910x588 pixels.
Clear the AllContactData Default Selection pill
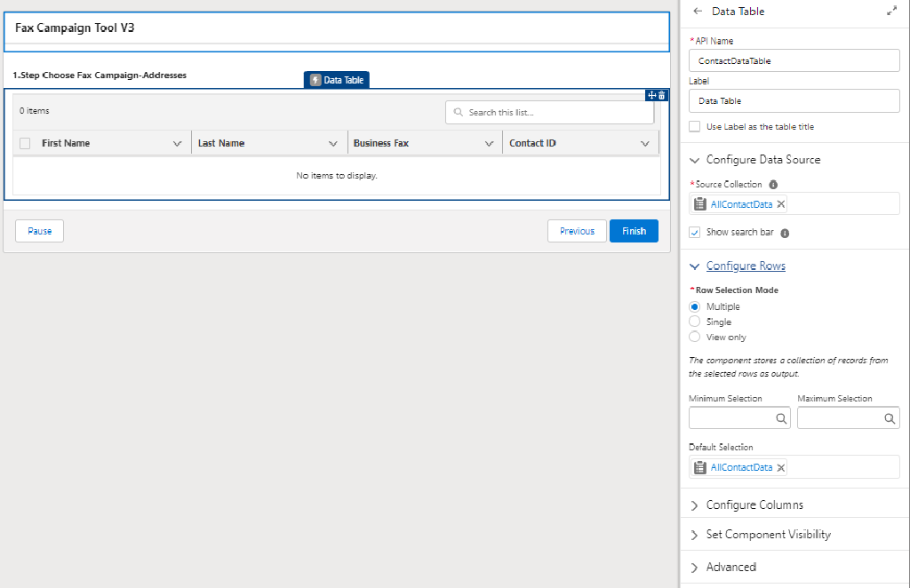(781, 467)
